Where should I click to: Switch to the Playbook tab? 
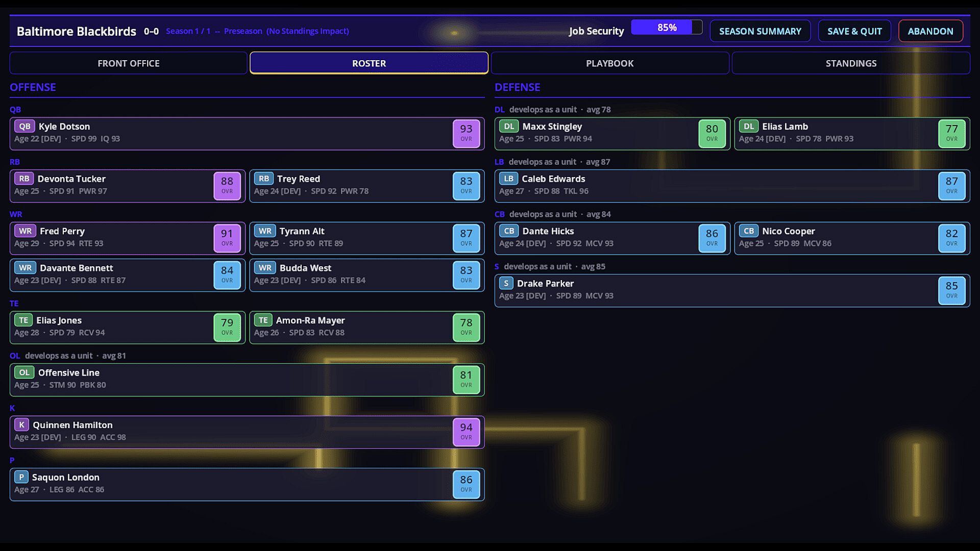610,63
